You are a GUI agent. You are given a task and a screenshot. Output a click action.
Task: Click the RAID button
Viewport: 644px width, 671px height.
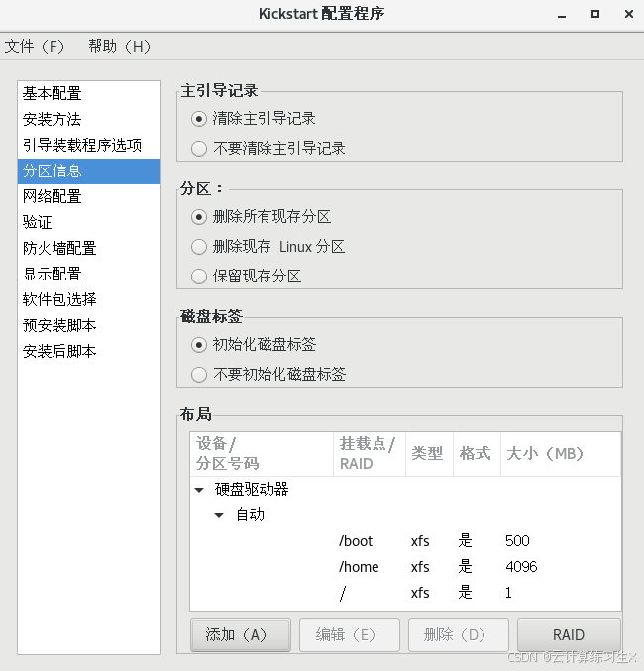(569, 635)
